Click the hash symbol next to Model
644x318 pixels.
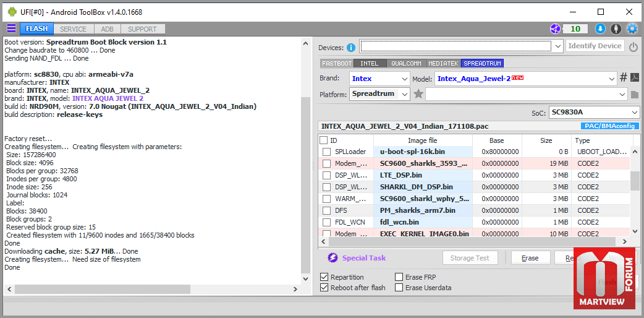624,78
